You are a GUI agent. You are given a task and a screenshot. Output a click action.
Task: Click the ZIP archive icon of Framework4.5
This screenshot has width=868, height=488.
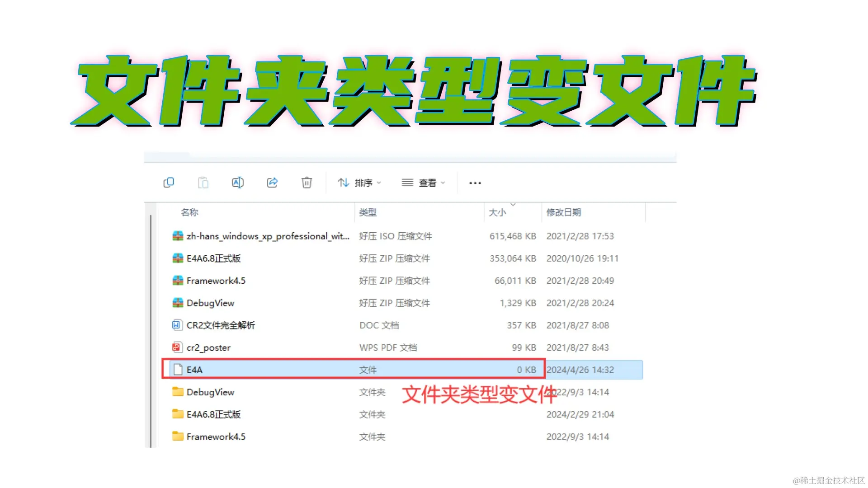tap(177, 280)
